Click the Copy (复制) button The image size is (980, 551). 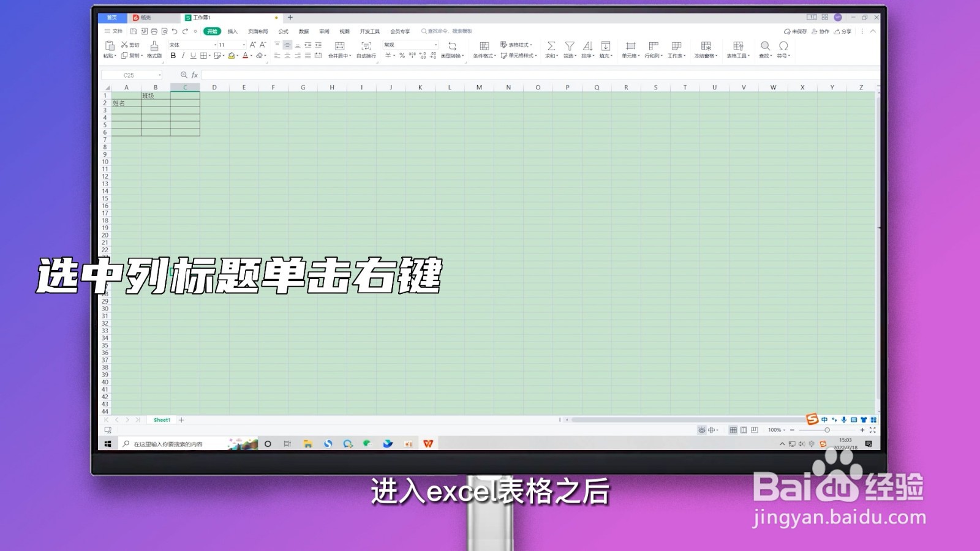pyautogui.click(x=132, y=56)
